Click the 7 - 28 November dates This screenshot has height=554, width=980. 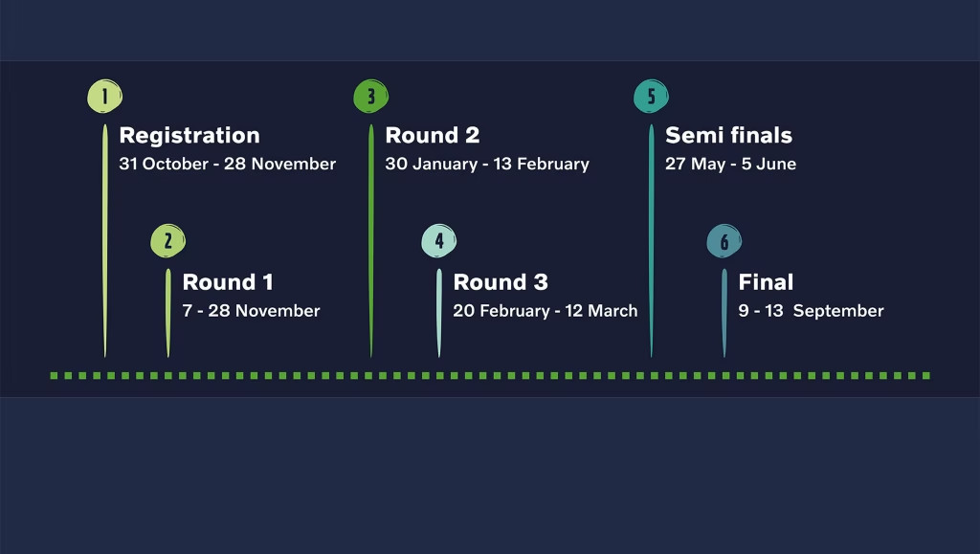[x=252, y=310]
